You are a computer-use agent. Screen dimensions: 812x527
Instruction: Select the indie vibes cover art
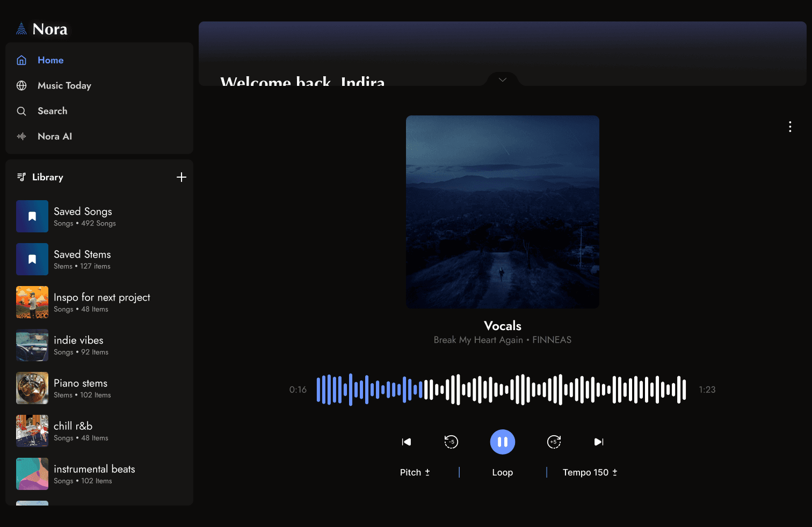click(x=32, y=345)
